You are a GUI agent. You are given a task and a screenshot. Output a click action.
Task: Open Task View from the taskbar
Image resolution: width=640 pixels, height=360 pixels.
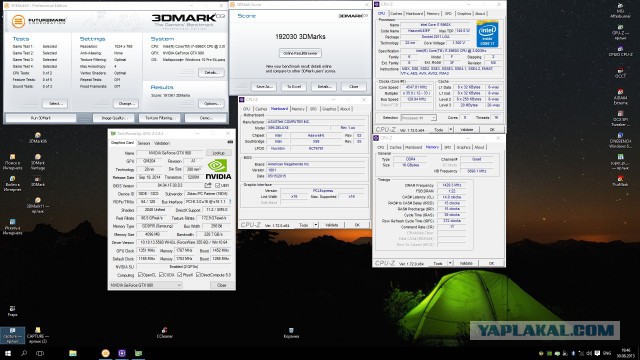(40, 353)
